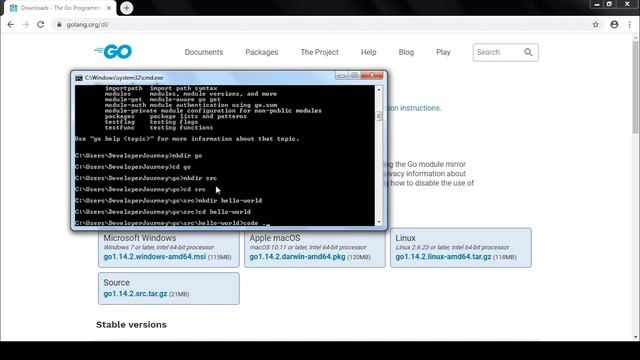
Task: Open The Project menu item
Action: [319, 52]
